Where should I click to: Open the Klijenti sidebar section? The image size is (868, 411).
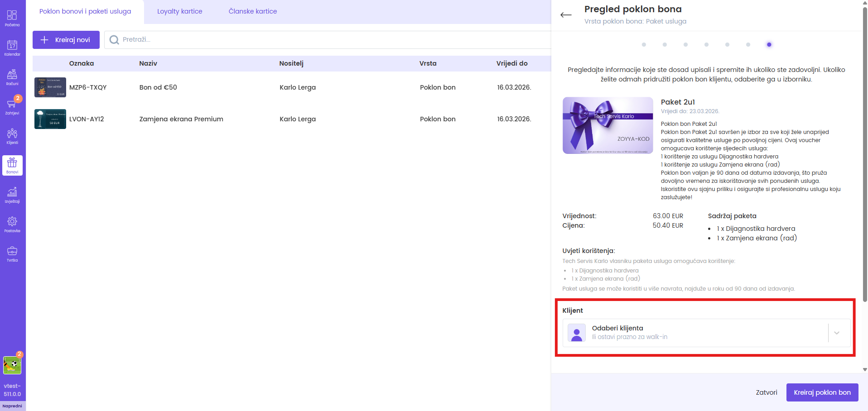coord(12,136)
